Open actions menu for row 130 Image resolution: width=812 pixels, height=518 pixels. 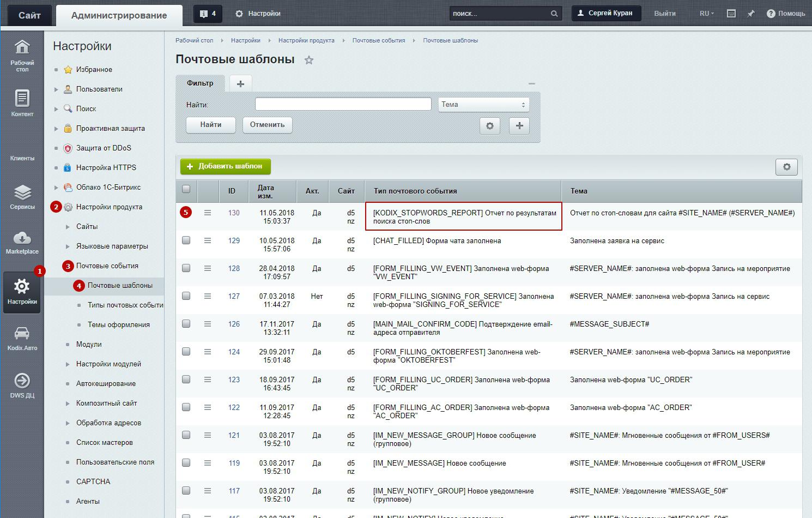(208, 213)
